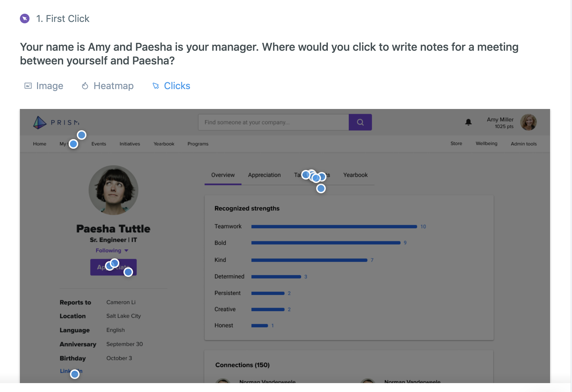
Task: Click the Cameron Li reports-to name
Action: click(121, 302)
